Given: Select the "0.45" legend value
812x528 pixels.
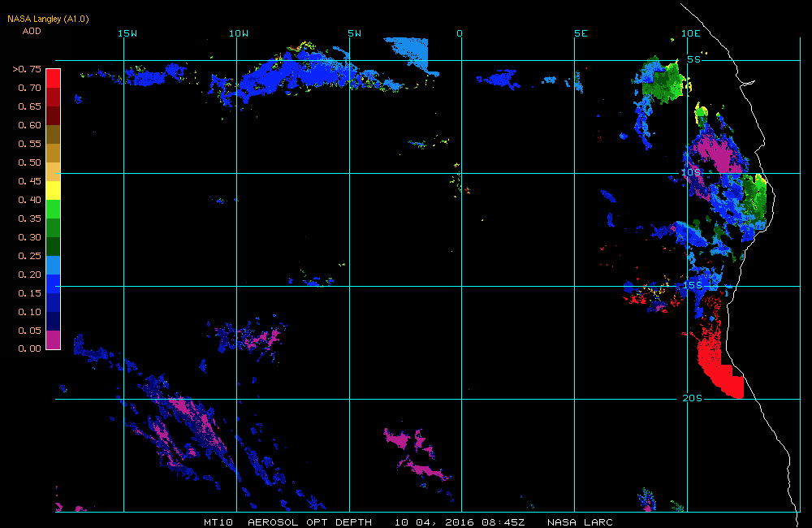Looking at the screenshot, I should coord(29,181).
